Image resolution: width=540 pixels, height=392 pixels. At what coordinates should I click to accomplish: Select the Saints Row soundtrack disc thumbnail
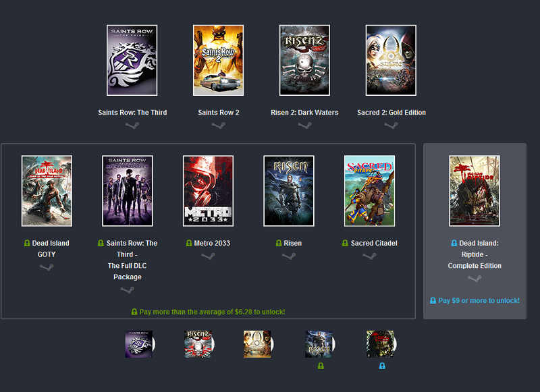(140, 344)
